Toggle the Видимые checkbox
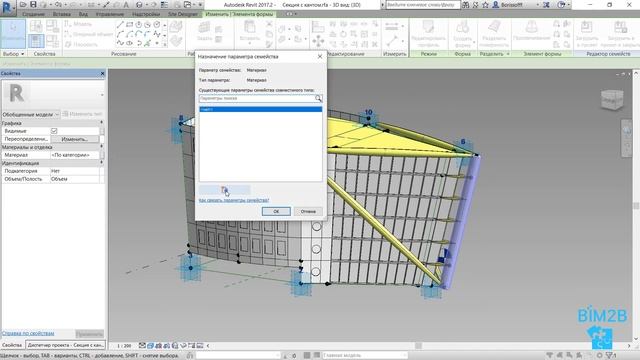The height and width of the screenshot is (360, 640). [54, 131]
